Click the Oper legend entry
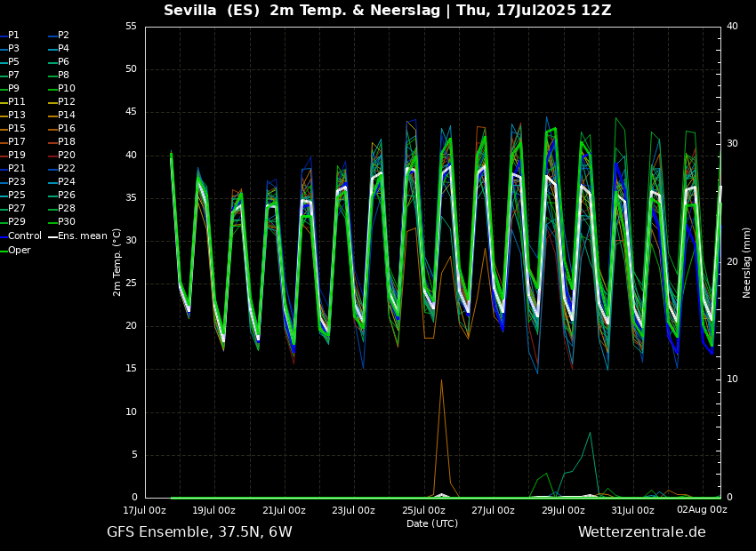The width and height of the screenshot is (756, 551). coord(20,250)
